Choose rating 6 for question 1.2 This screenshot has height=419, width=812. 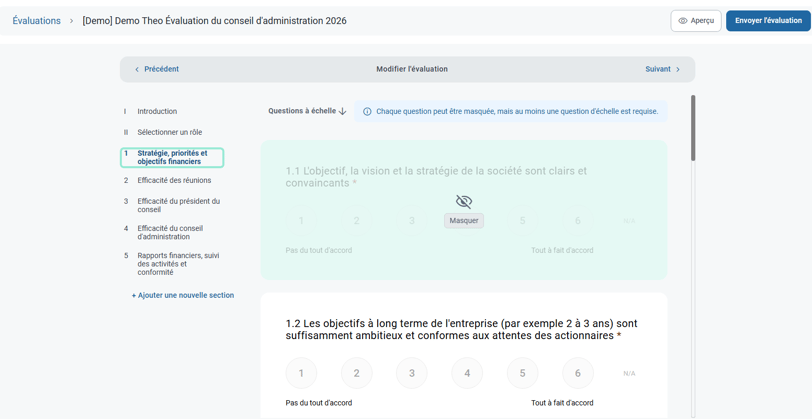(x=577, y=373)
